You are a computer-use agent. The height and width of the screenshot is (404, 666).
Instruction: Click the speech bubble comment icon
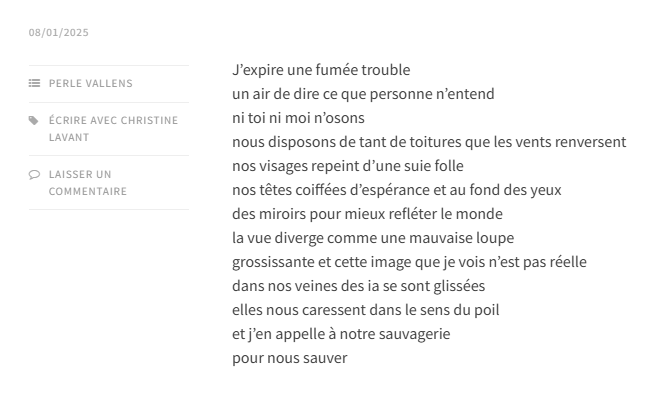click(x=34, y=175)
